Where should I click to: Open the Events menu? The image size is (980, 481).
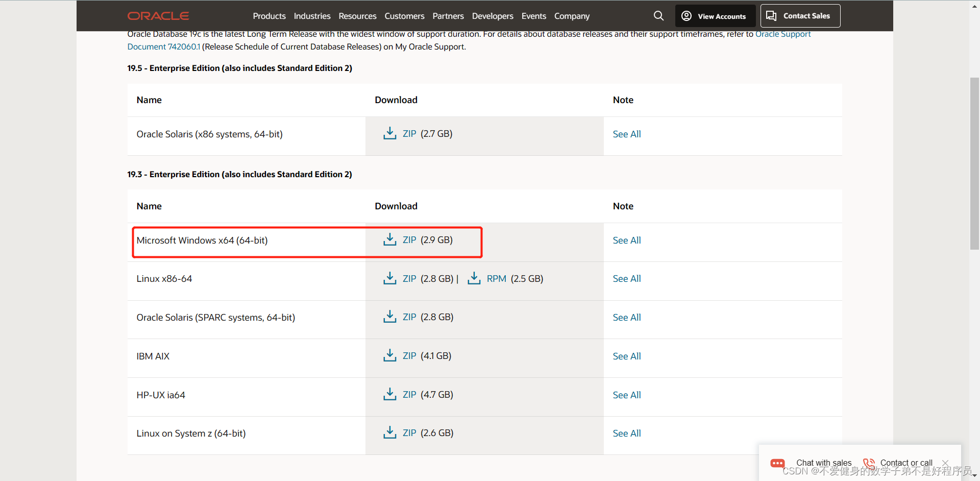pyautogui.click(x=534, y=16)
